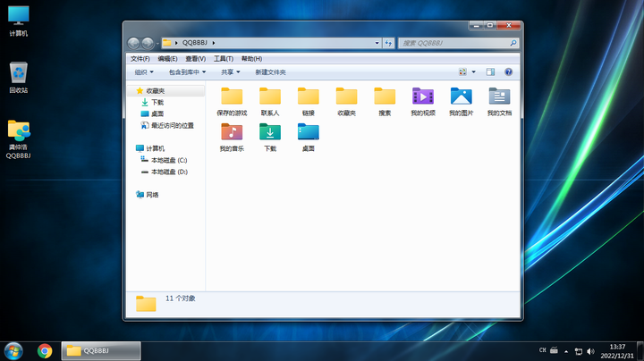Change view using the view icon
The image size is (644, 361).
pos(462,71)
